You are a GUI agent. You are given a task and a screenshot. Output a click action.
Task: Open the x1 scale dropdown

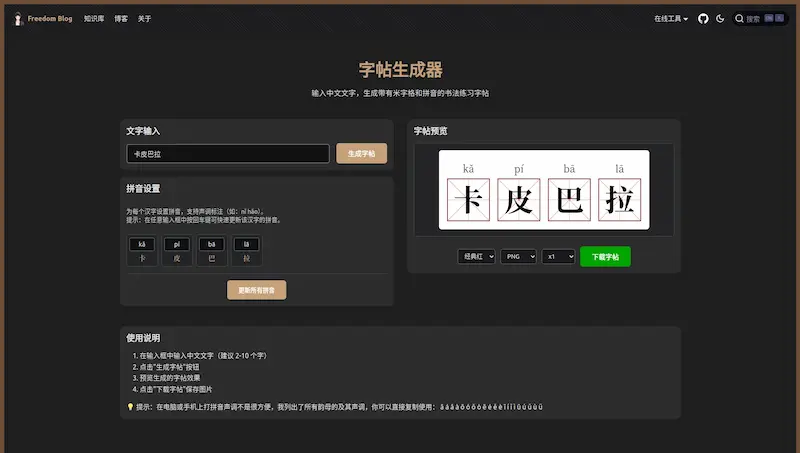[558, 257]
